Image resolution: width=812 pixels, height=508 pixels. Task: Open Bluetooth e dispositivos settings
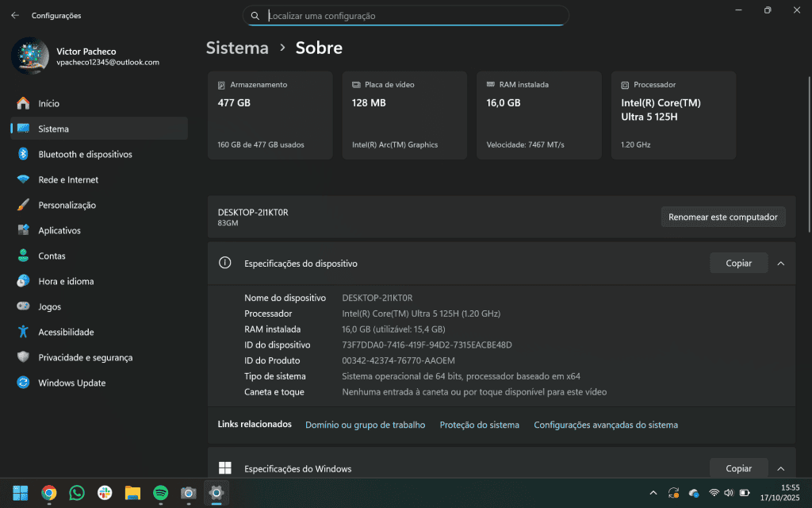coord(90,154)
